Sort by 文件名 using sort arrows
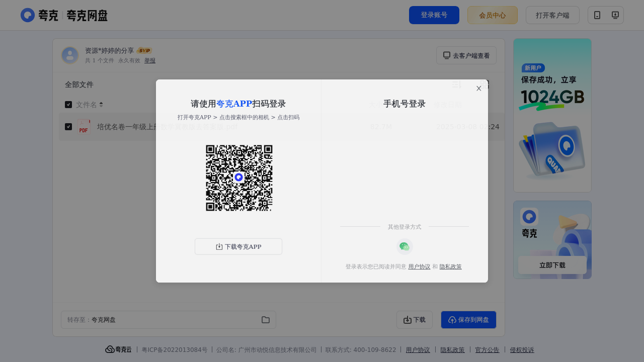This screenshot has width=644, height=362. [101, 105]
